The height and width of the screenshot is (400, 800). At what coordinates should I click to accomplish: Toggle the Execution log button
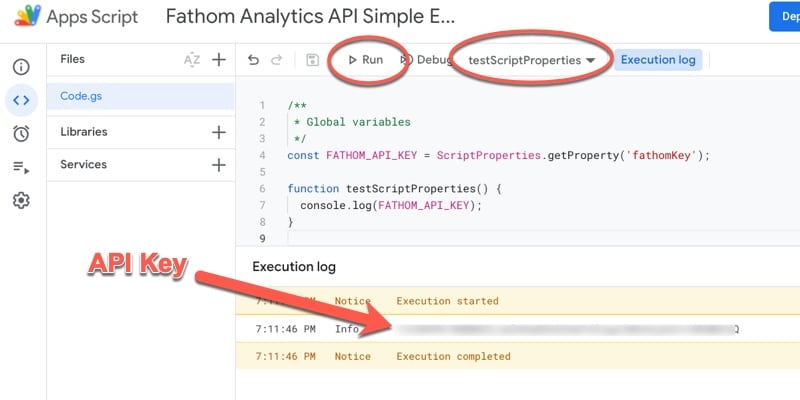(x=658, y=60)
